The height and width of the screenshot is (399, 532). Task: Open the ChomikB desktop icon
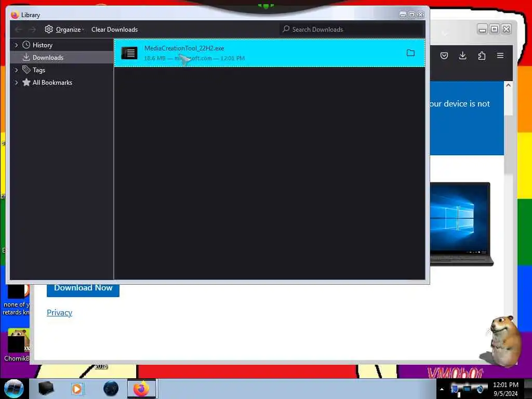click(x=16, y=345)
